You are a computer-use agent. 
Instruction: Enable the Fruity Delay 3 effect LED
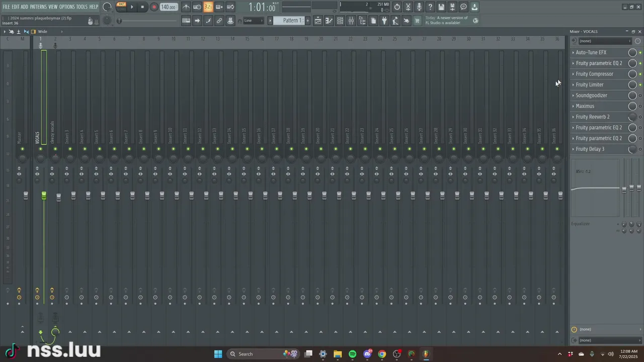click(x=640, y=149)
